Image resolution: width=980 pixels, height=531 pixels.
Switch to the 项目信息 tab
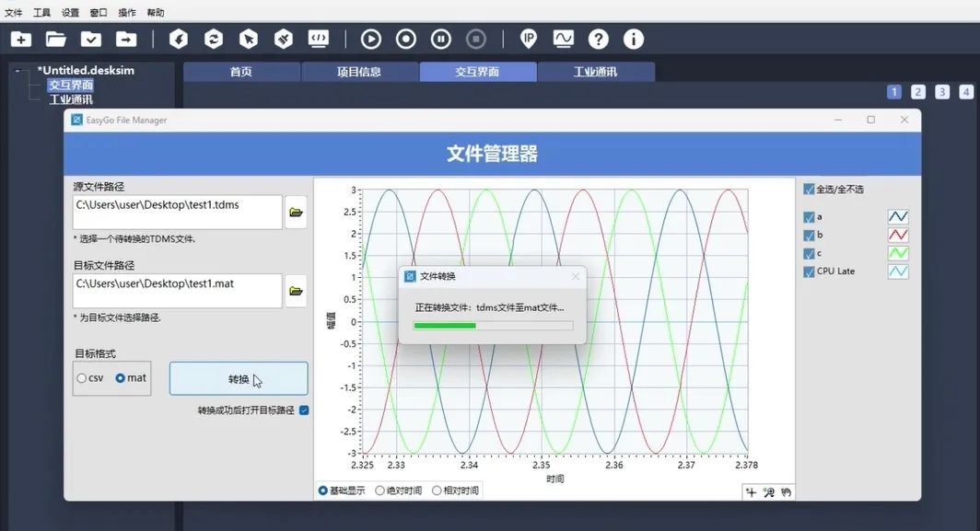click(x=359, y=72)
